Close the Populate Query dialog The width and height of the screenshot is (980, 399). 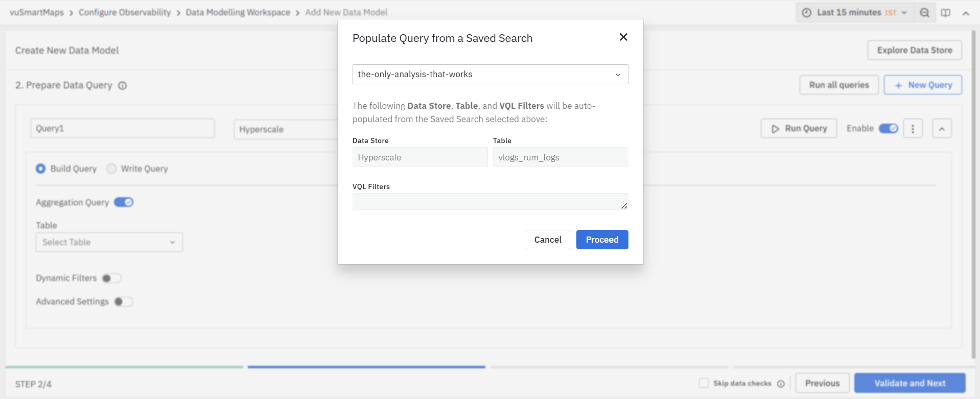(623, 37)
